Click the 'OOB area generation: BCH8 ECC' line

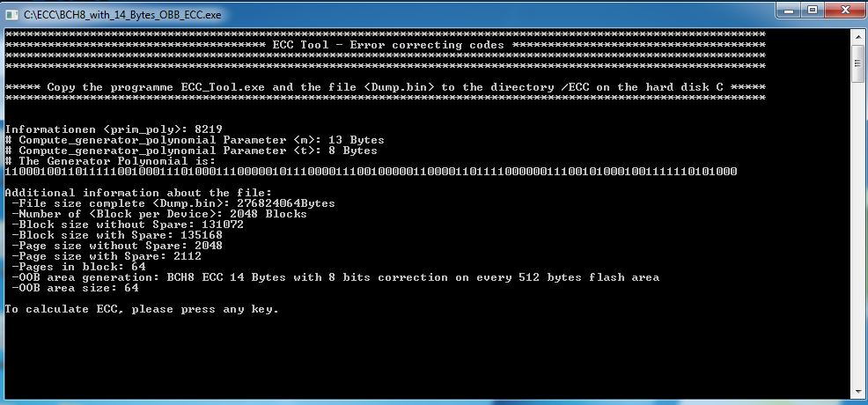[x=335, y=277]
